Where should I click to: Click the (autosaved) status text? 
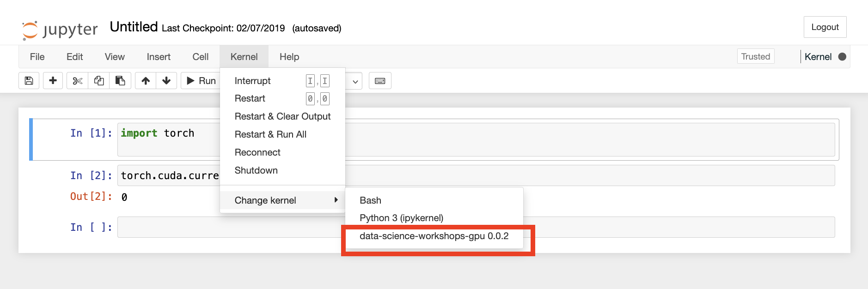317,28
